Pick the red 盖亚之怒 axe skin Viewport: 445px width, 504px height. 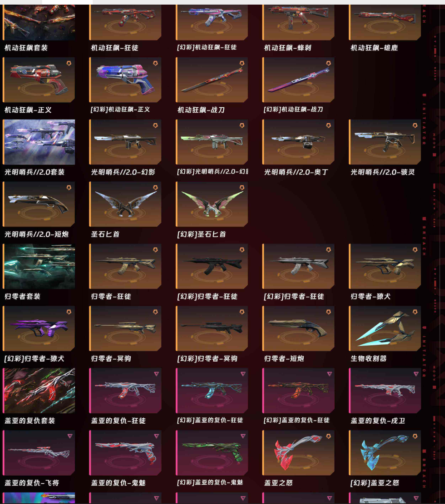299,453
